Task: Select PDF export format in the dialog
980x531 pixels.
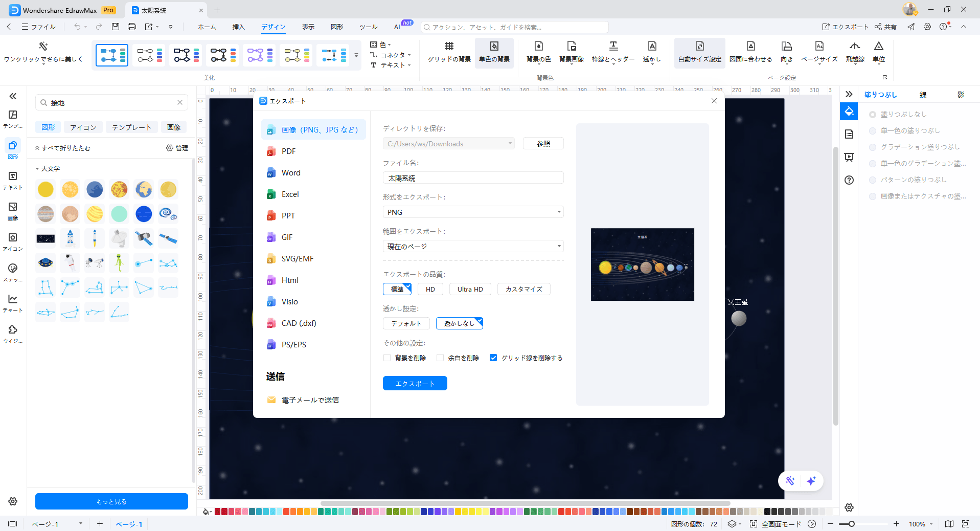Action: [x=288, y=151]
